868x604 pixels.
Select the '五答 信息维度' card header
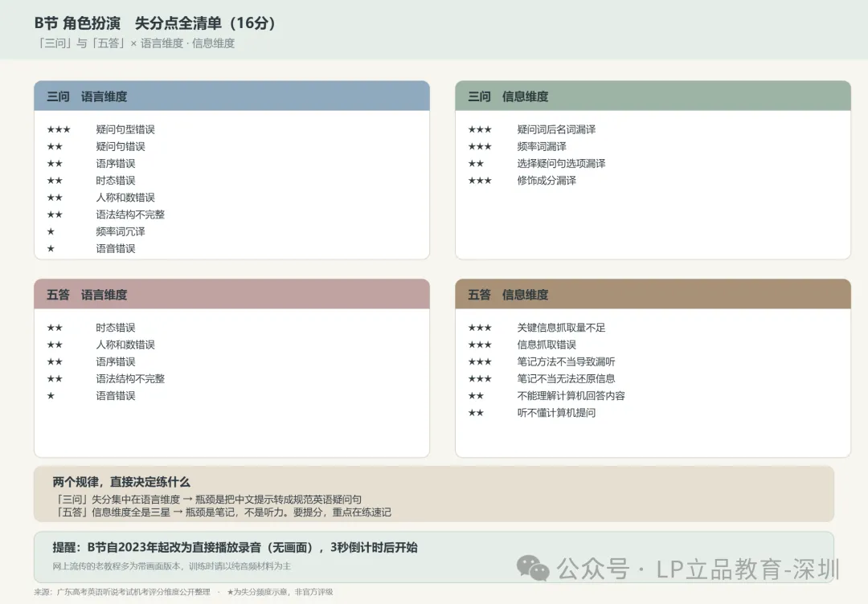tap(653, 294)
